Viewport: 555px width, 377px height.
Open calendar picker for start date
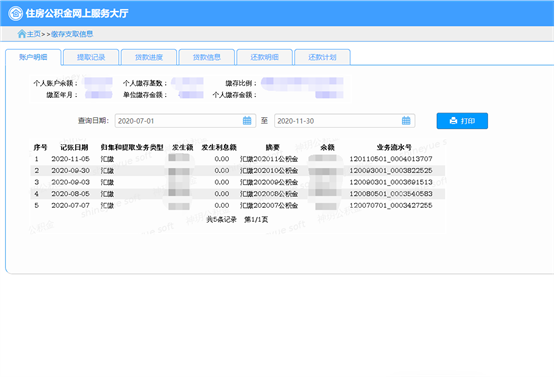tap(247, 121)
